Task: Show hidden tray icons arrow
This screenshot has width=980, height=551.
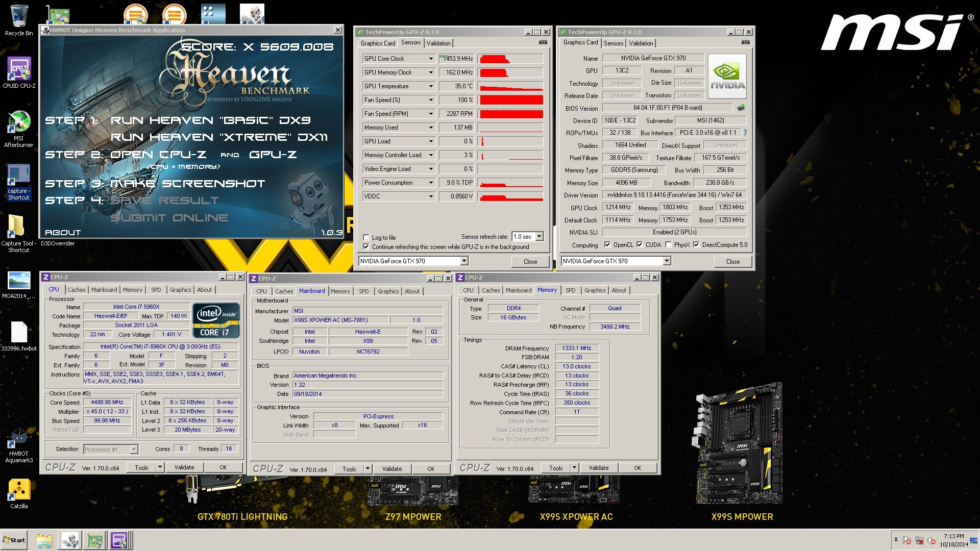Action: (x=896, y=540)
